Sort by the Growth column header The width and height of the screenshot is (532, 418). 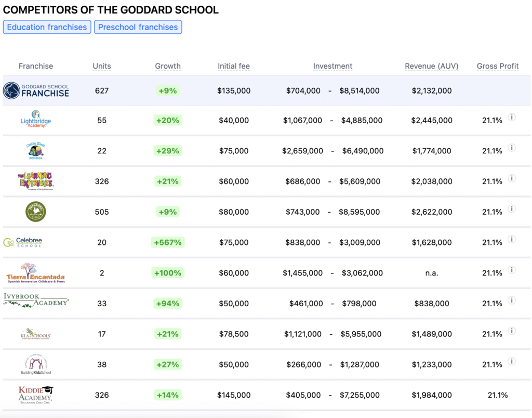pos(168,66)
